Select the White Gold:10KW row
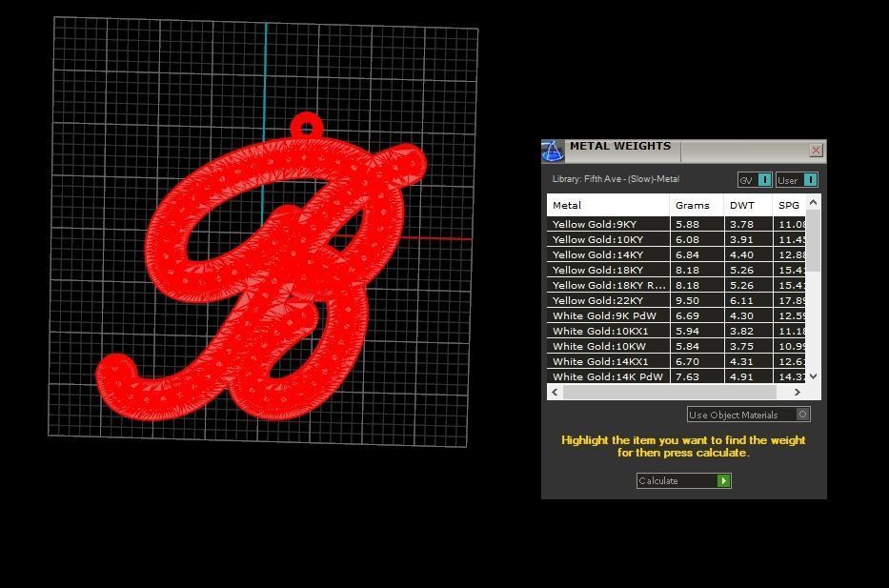This screenshot has width=889, height=588. click(x=676, y=346)
